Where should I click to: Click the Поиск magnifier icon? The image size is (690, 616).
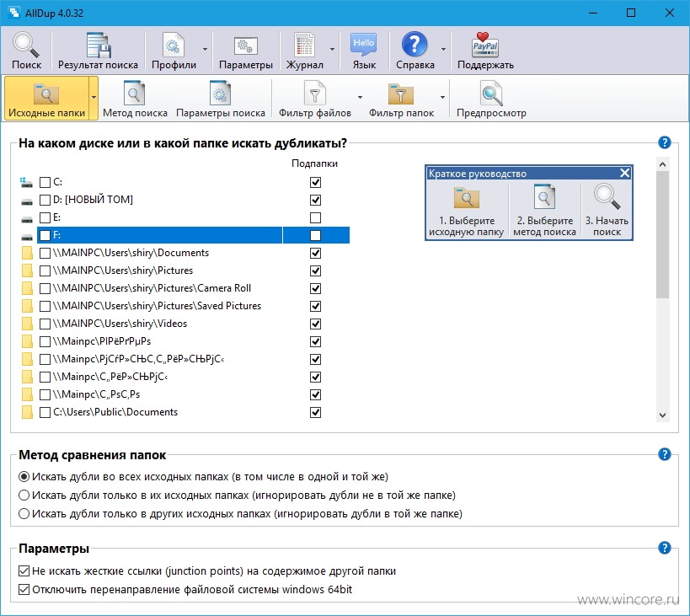[26, 45]
